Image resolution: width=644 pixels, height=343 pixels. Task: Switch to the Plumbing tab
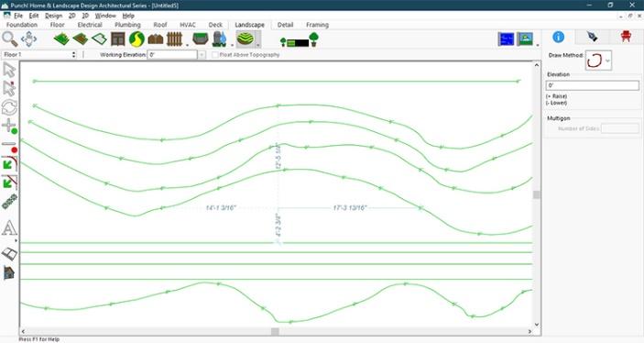pyautogui.click(x=127, y=25)
